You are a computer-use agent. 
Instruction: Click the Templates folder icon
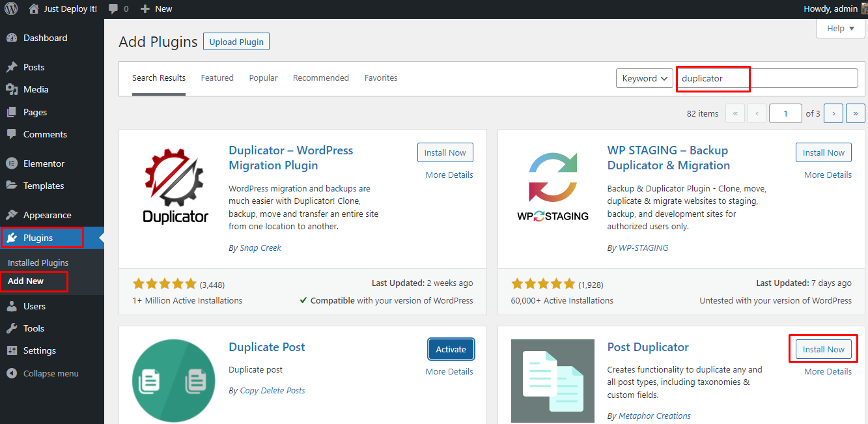12,186
